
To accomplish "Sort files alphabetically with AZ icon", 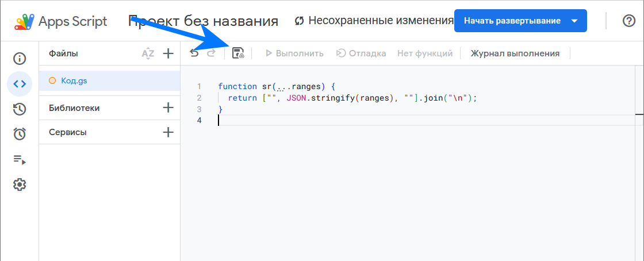I will 148,53.
